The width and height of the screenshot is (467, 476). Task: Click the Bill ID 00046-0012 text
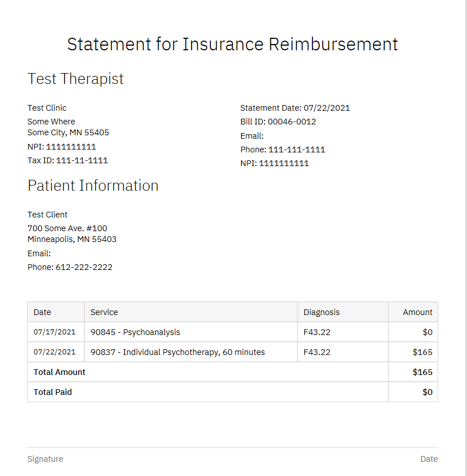coord(278,122)
